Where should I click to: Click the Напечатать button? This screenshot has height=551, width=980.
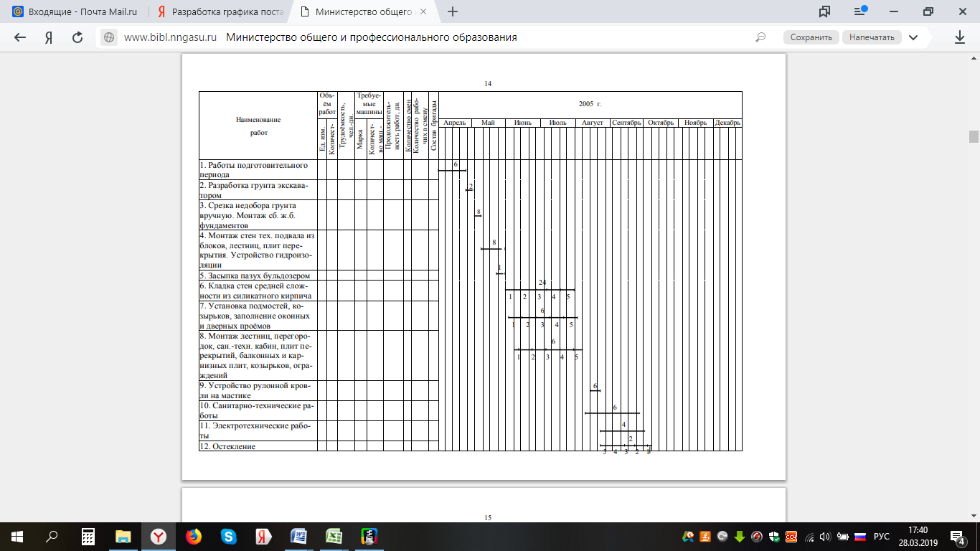click(x=872, y=37)
